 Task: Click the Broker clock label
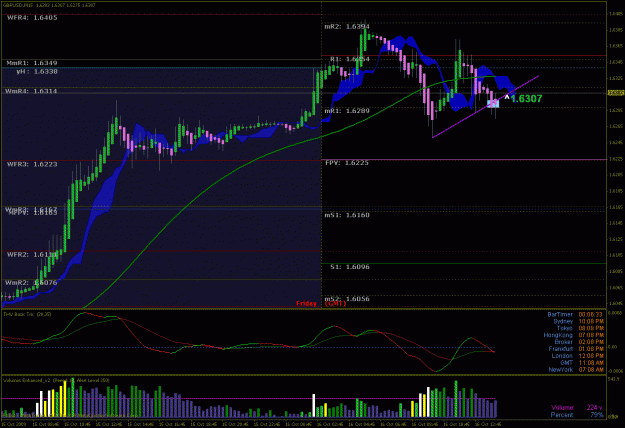pos(563,342)
